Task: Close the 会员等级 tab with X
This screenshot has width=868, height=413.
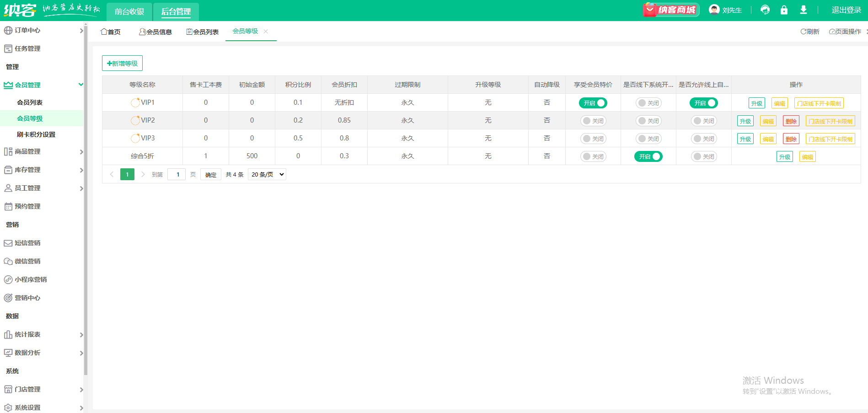Action: point(266,31)
